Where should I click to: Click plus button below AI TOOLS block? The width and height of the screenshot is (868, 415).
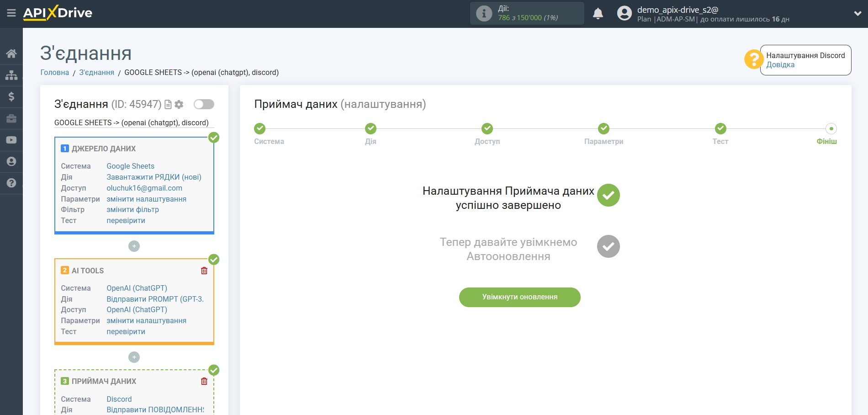pyautogui.click(x=134, y=357)
